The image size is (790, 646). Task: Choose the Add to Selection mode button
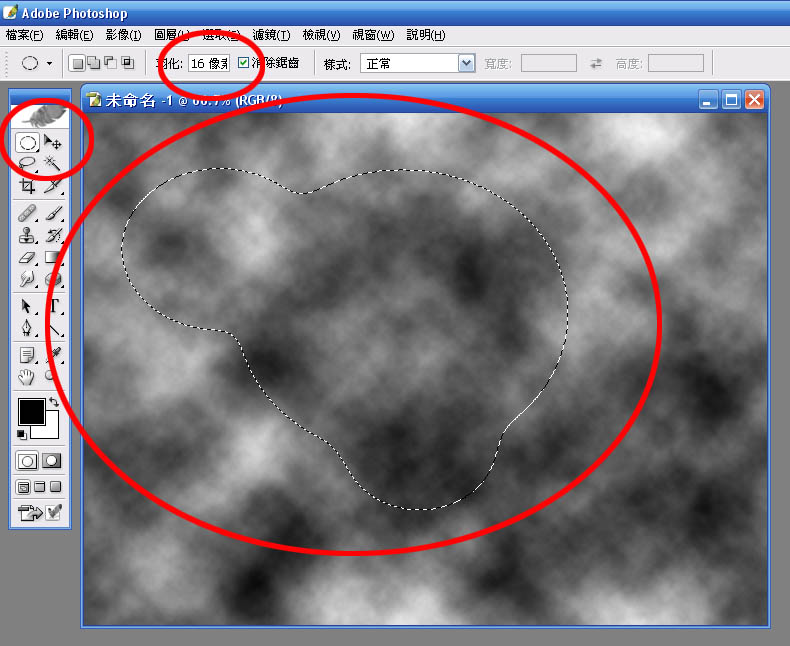pos(93,63)
